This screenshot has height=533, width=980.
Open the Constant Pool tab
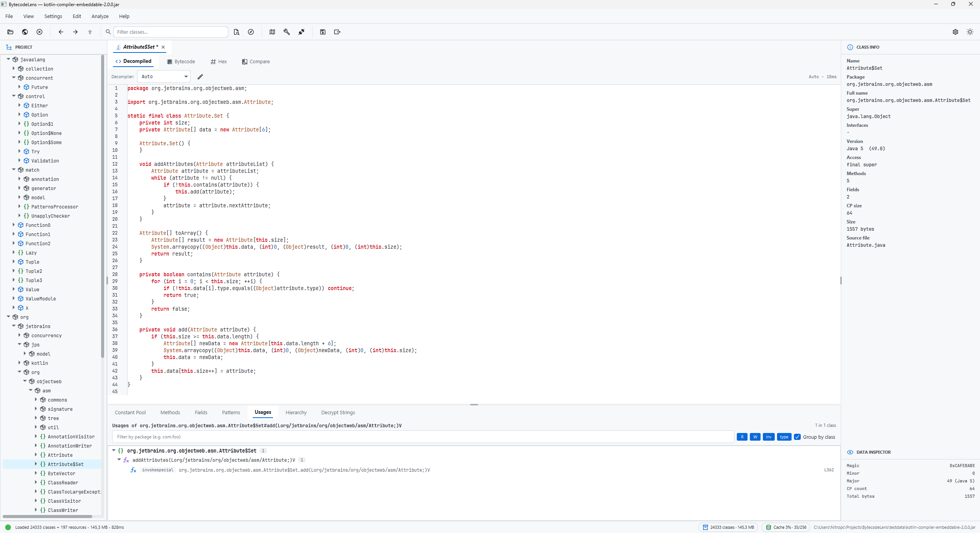tap(130, 412)
